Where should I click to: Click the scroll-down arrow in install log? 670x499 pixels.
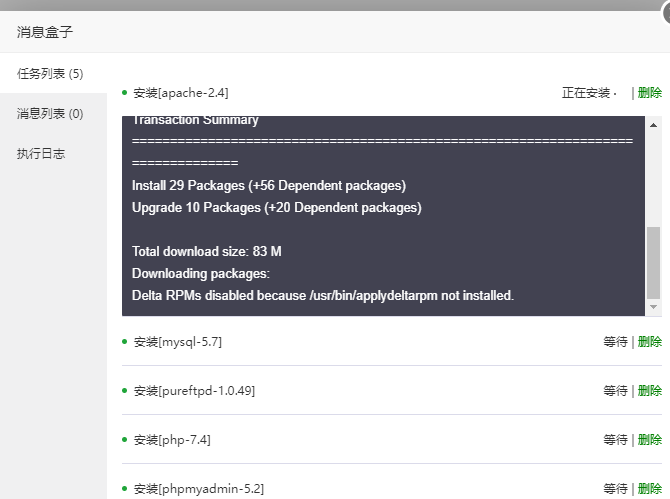(654, 307)
